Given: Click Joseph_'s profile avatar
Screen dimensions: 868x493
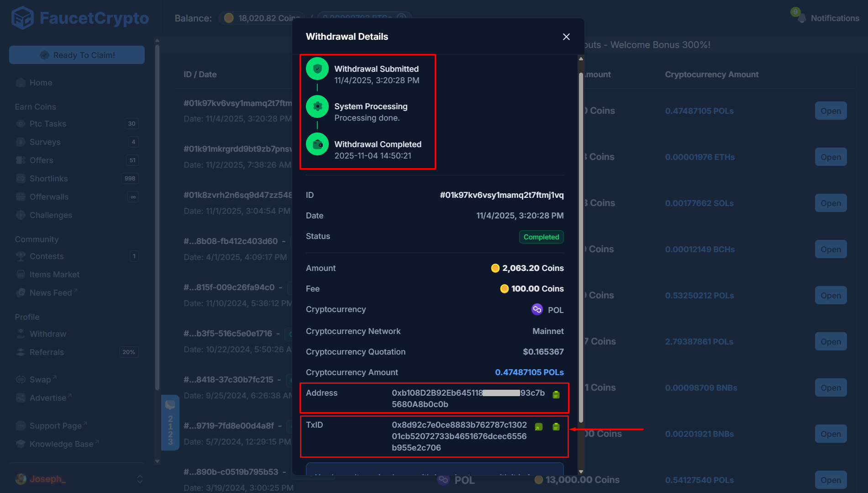Looking at the screenshot, I should click(x=21, y=478).
